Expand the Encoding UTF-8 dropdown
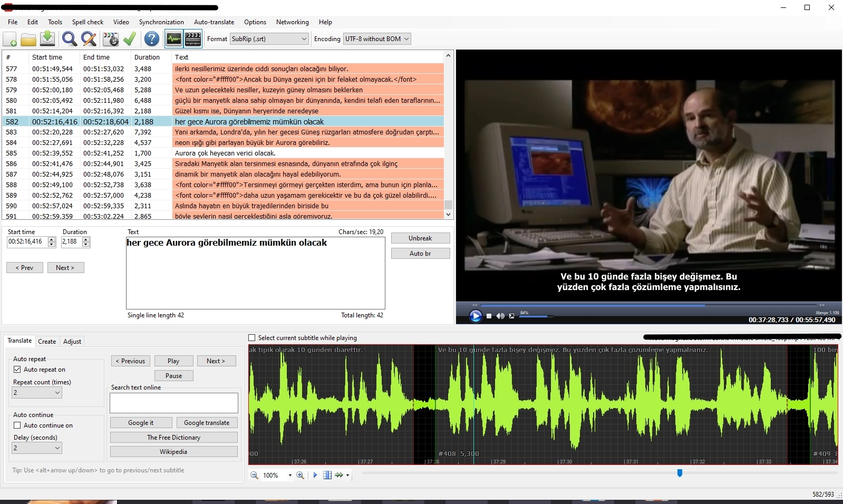 coord(376,39)
